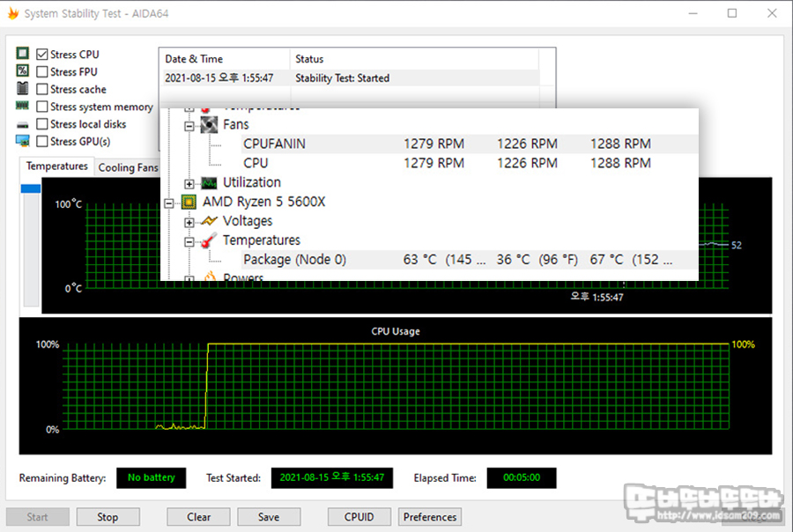The width and height of the screenshot is (793, 532).
Task: Enable the Stress cache checkbox
Action: click(x=42, y=89)
